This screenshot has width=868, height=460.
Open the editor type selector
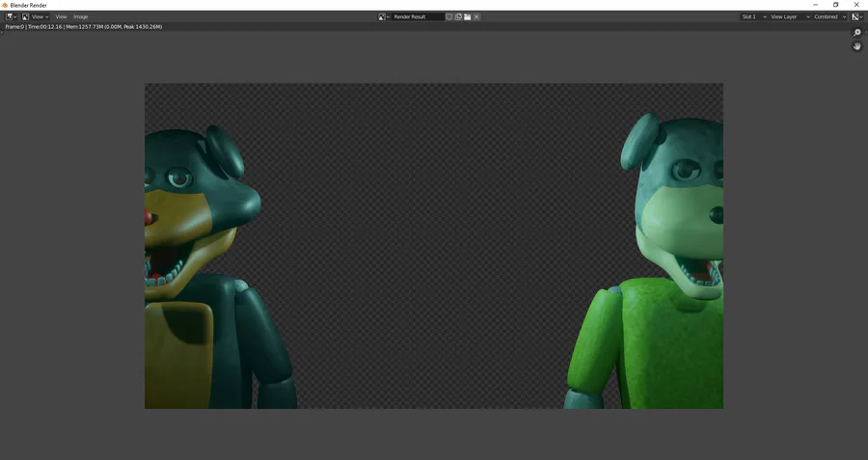click(11, 16)
